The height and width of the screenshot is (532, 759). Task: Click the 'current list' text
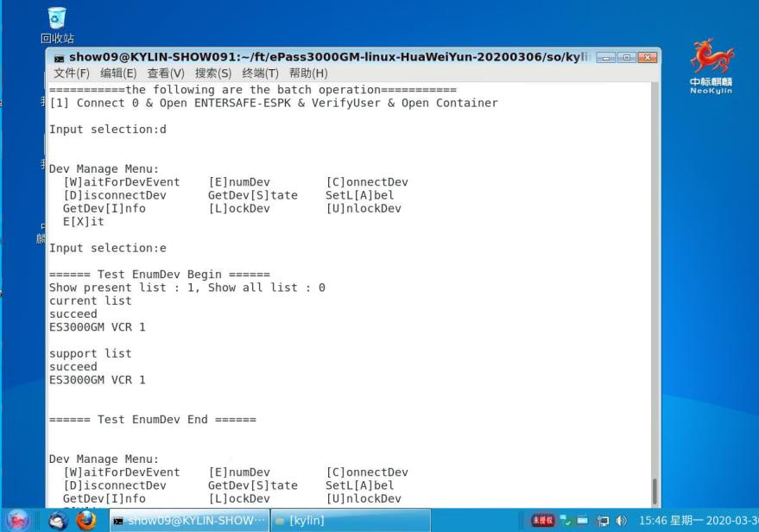click(x=90, y=301)
